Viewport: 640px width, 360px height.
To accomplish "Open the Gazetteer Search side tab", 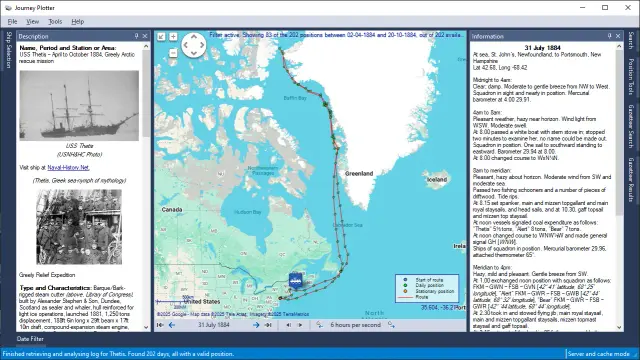I will (x=631, y=126).
